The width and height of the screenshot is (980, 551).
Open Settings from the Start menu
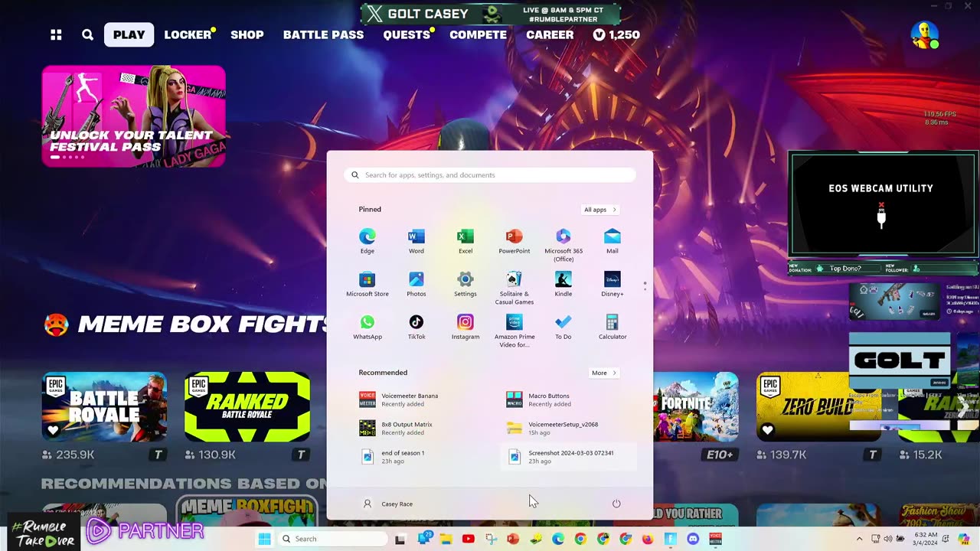[x=465, y=284]
